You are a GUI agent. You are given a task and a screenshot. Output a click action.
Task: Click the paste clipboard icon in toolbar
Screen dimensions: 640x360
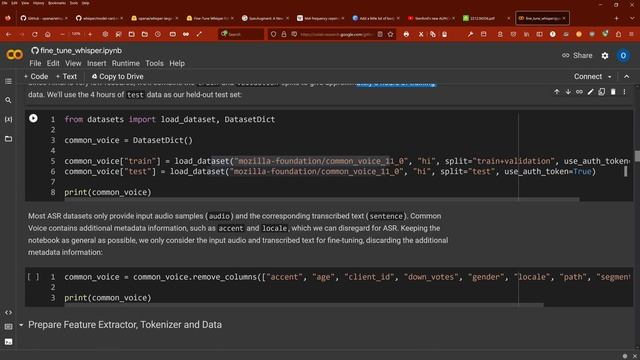pos(444,35)
